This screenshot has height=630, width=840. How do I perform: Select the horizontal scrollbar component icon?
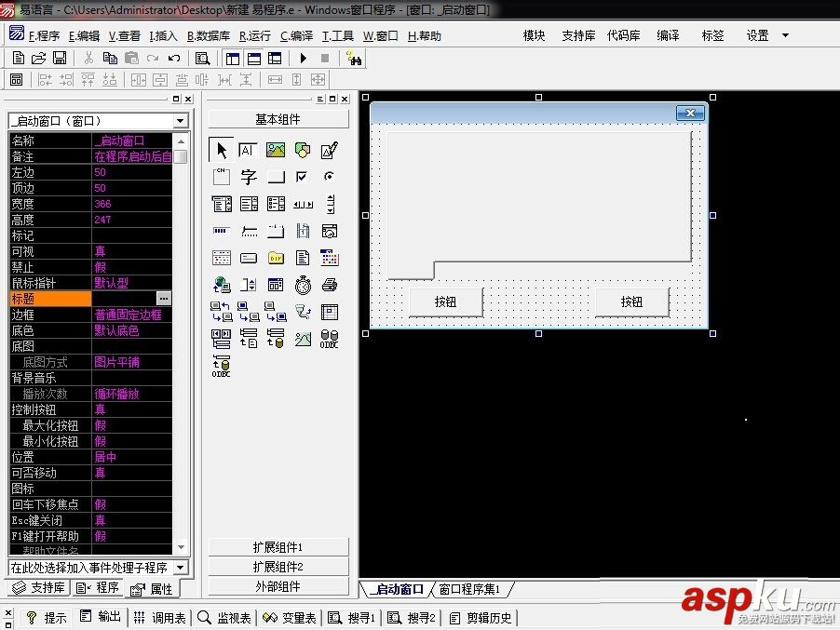pos(303,204)
